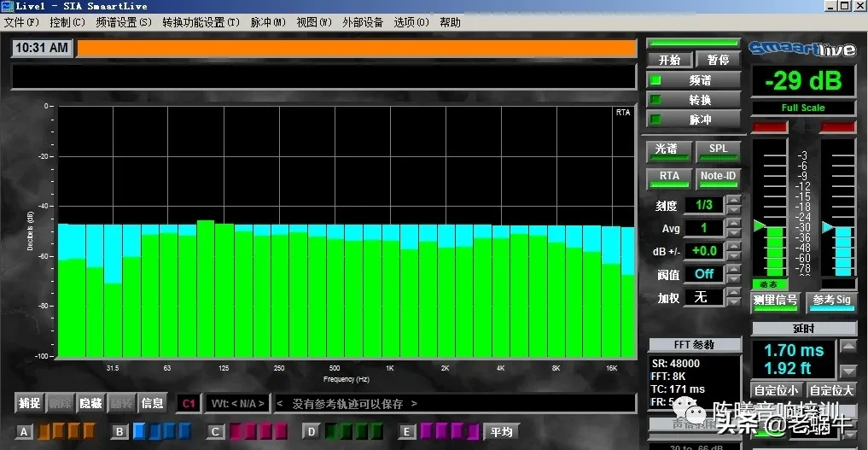Viewport: 868px width, 450px height.
Task: Click the 捕捉 capture button
Action: pos(29,403)
